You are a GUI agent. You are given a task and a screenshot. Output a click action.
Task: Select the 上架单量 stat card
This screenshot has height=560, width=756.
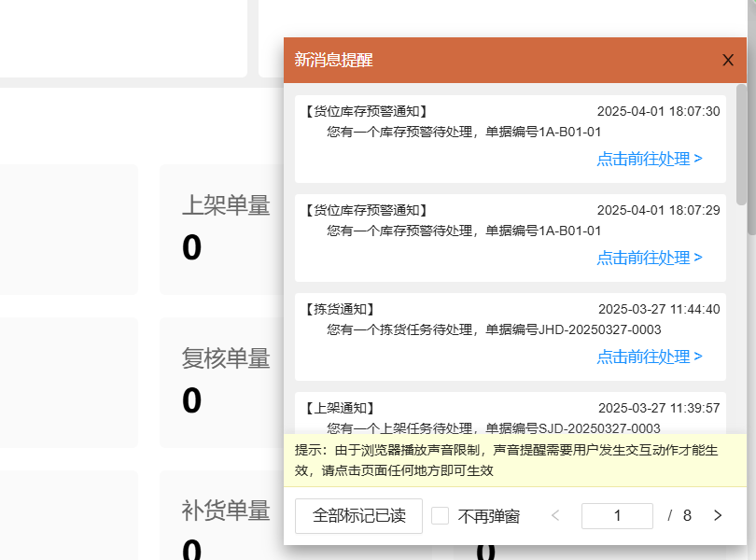tap(221, 229)
